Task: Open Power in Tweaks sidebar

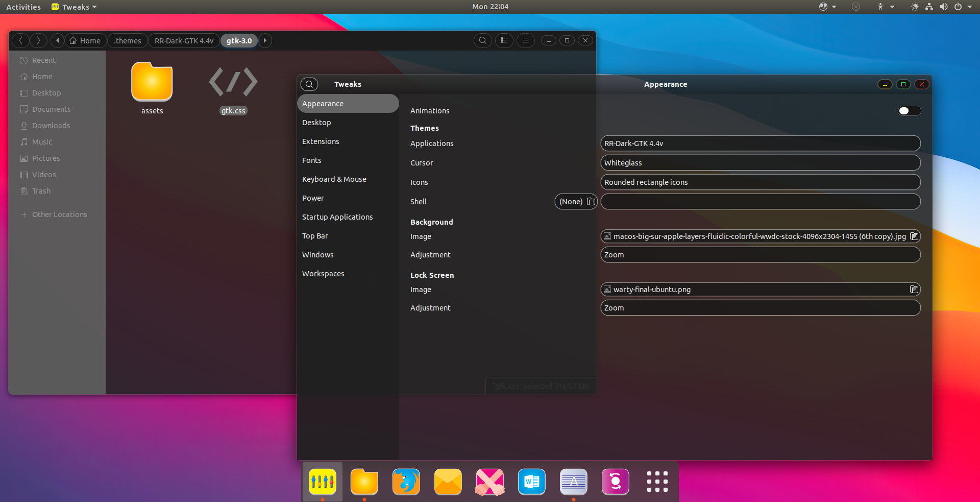Action: [x=348, y=198]
